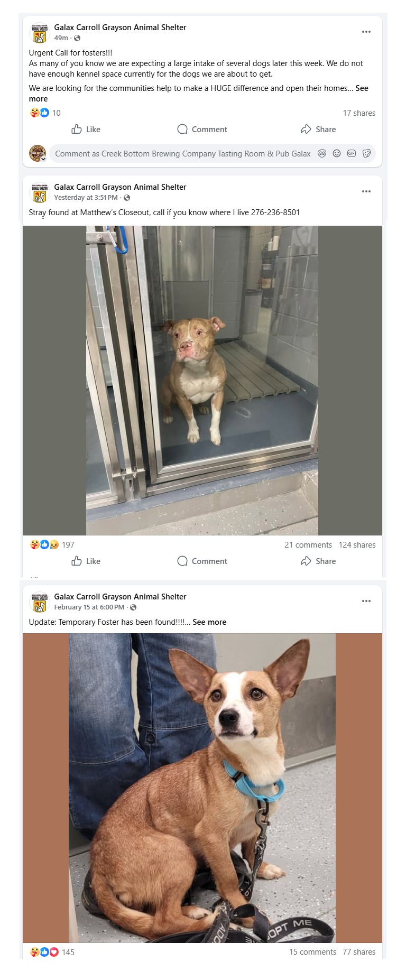Switch commenting profile via Creek Bottom avatar
The height and width of the screenshot is (980, 406).
[38, 153]
